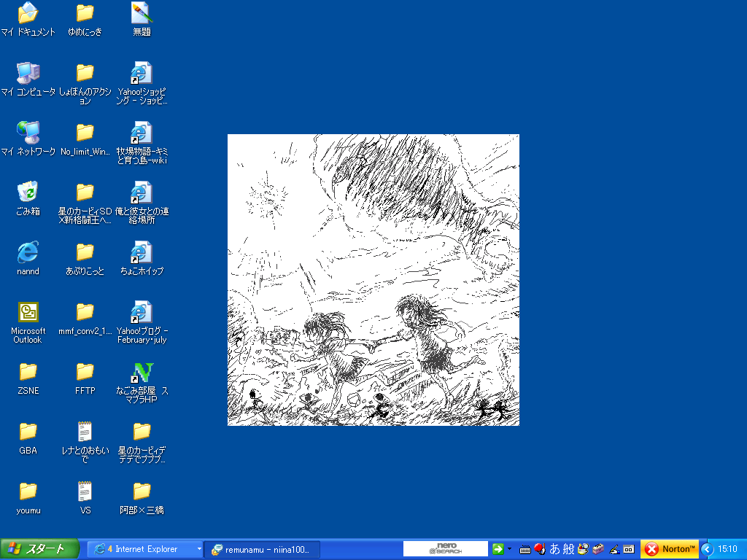
Task: Select the ちょこホイップ shortcut
Action: pos(142,259)
